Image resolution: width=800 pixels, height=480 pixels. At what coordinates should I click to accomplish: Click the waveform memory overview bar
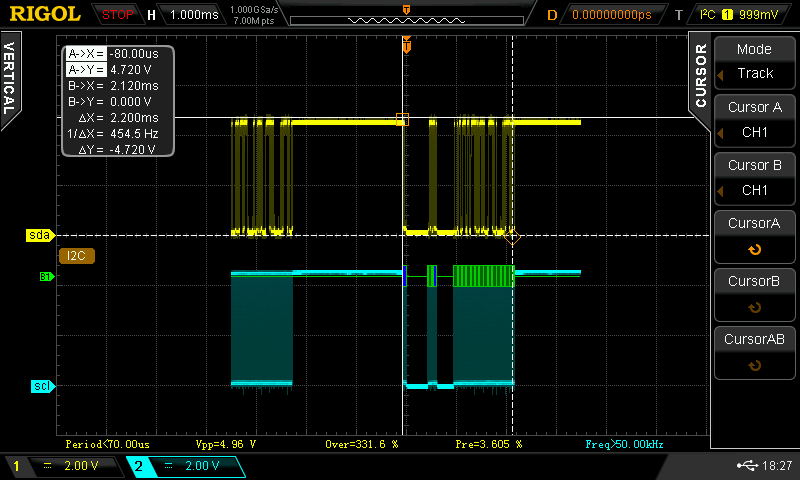(x=407, y=20)
